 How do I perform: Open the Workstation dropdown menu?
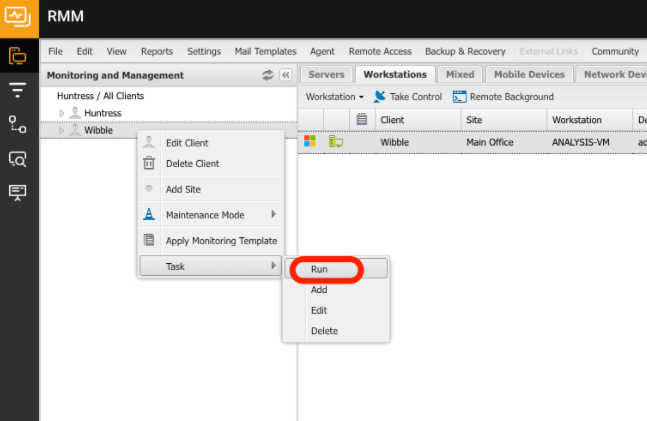click(335, 97)
